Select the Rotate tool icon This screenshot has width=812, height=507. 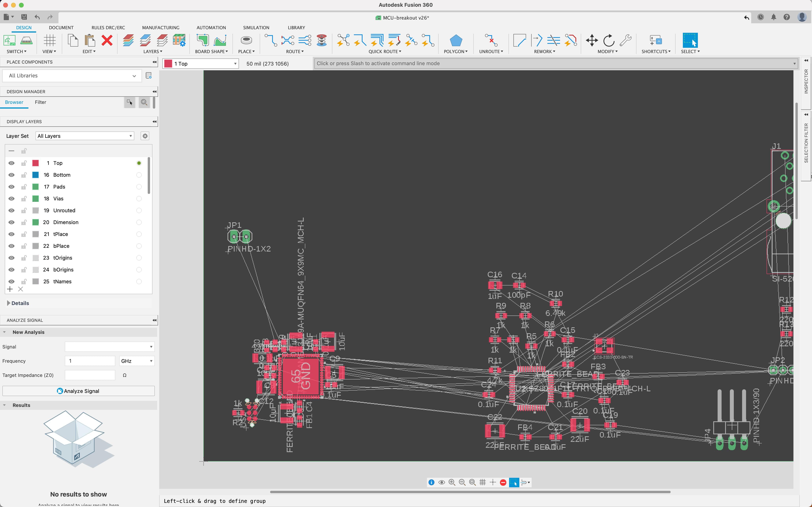point(608,41)
